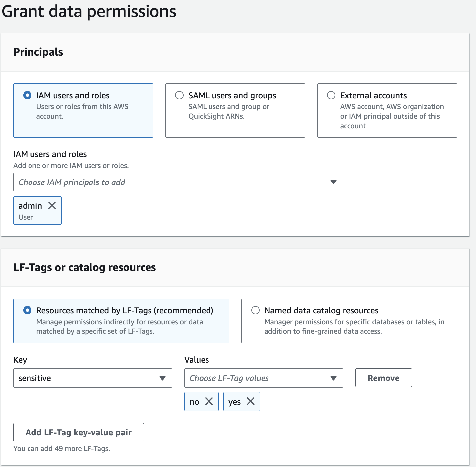Image resolution: width=476 pixels, height=467 pixels.
Task: Select External accounts radio button
Action: point(331,95)
